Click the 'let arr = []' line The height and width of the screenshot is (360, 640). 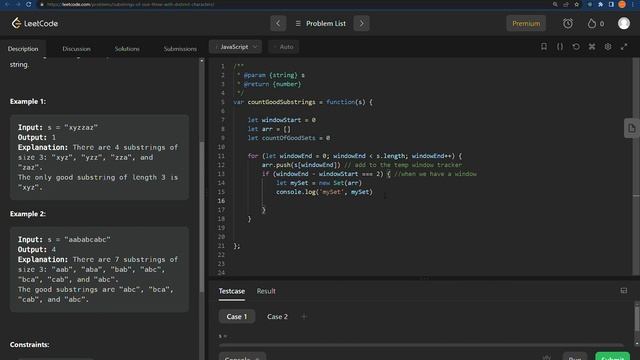269,129
